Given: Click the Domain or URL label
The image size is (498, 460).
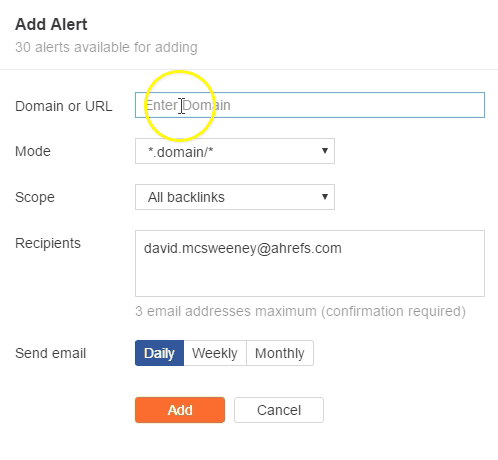Looking at the screenshot, I should (64, 106).
